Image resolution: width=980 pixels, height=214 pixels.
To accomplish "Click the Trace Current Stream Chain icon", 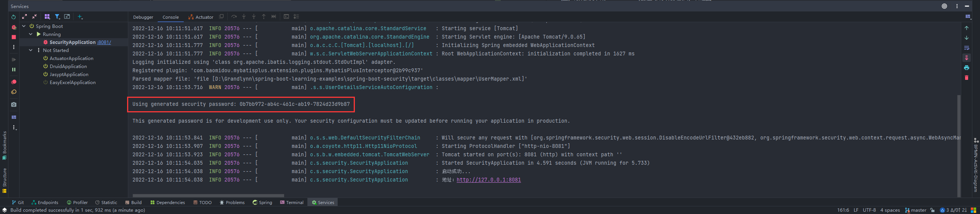I will point(296,16).
